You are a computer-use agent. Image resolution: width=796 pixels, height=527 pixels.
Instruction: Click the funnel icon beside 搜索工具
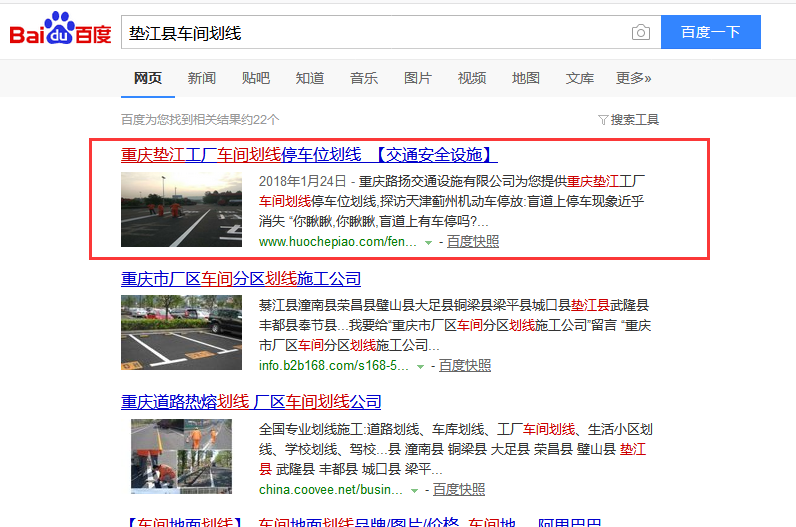coord(603,120)
